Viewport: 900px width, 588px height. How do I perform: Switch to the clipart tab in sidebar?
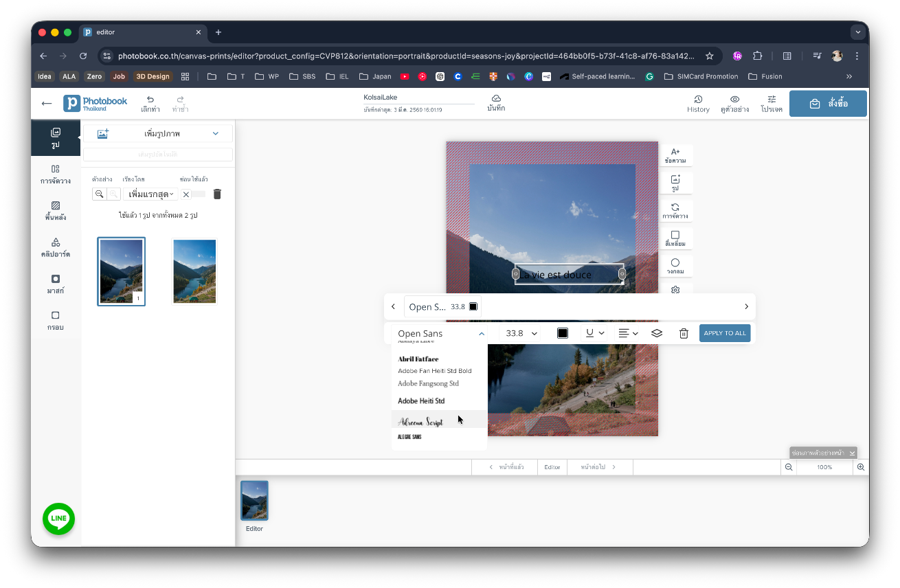56,247
